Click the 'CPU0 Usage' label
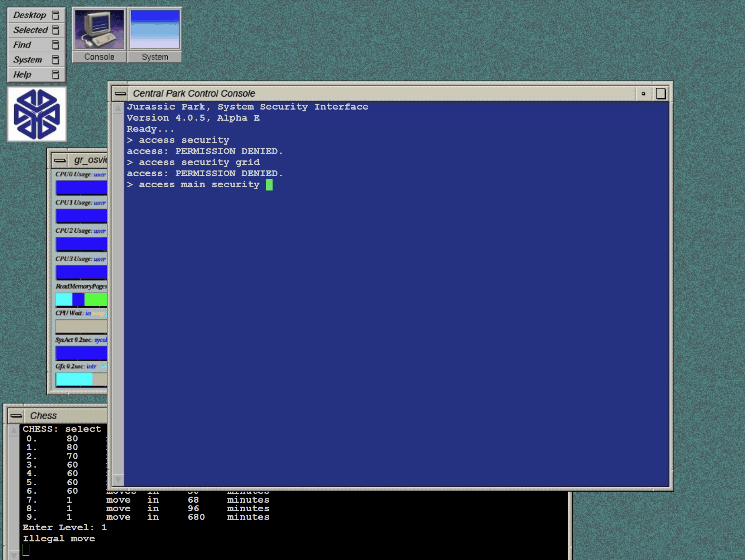745x560 pixels. click(x=73, y=174)
